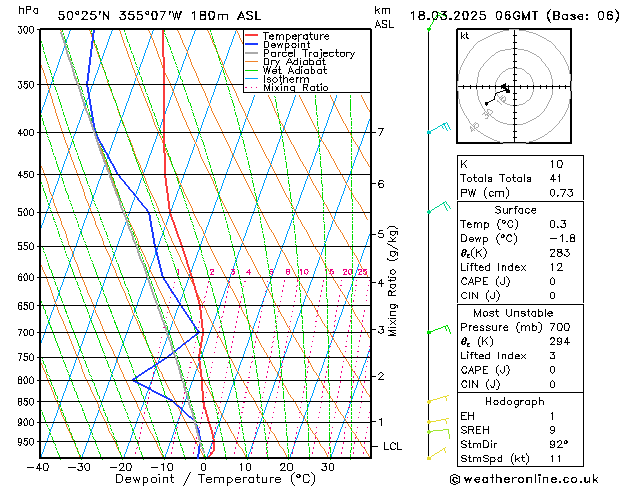Click the station coordinates title 50°25'N 355°07'W
629x486 pixels.
pos(120,16)
